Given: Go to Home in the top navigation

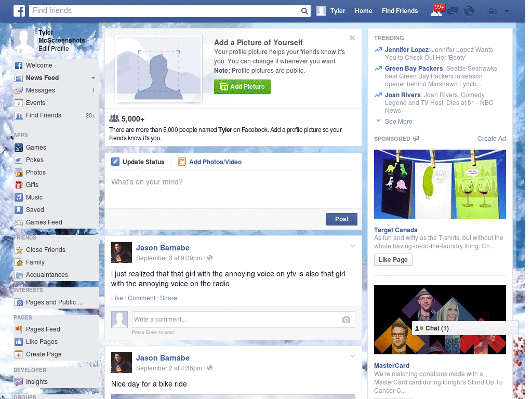Looking at the screenshot, I should tap(363, 10).
